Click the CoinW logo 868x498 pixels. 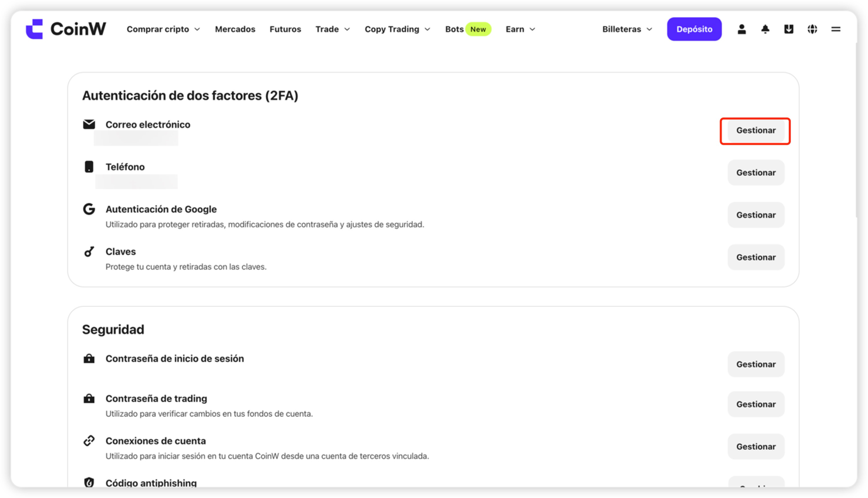point(66,29)
